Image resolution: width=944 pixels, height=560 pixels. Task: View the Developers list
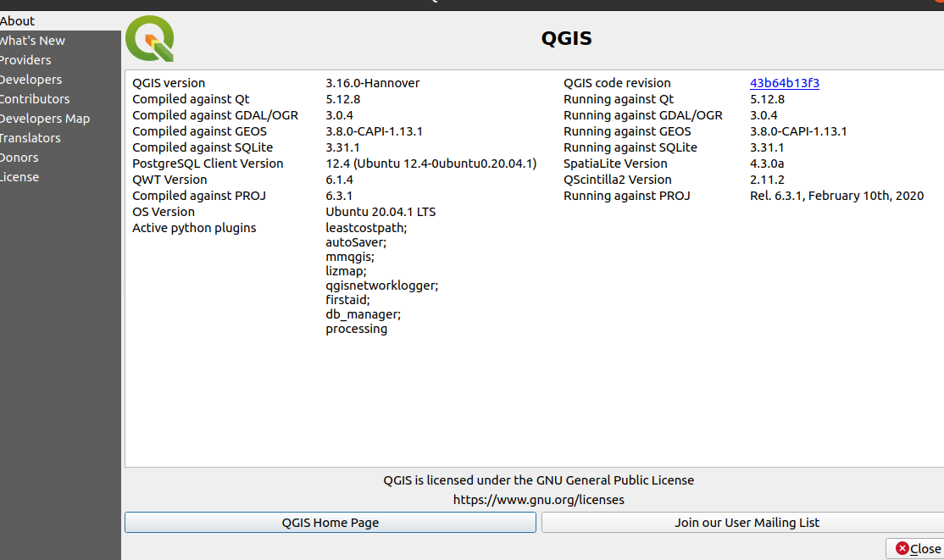pyautogui.click(x=31, y=79)
